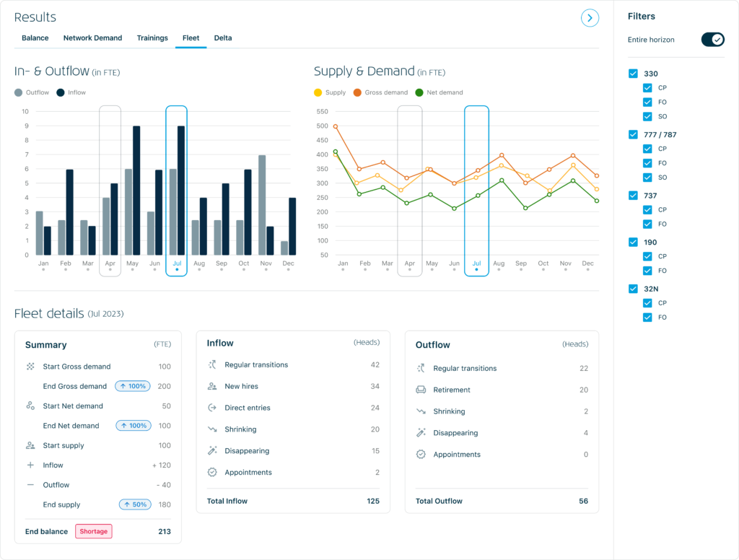This screenshot has width=739, height=560.
Task: Select the Apr column in the In- & Outflow chart
Action: click(x=110, y=191)
